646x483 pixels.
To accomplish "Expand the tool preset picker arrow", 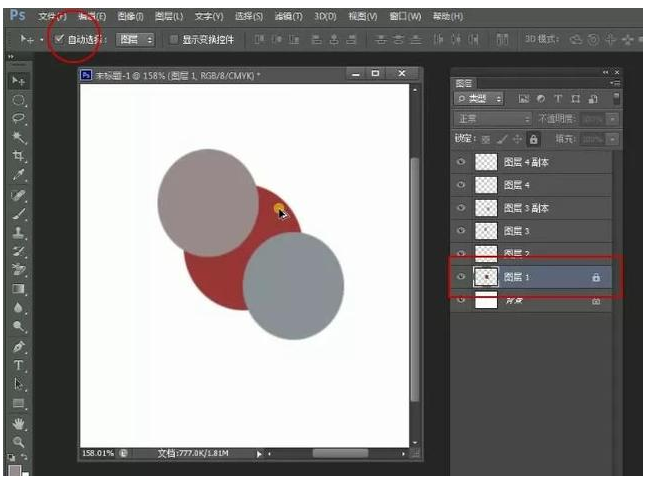I will (x=42, y=40).
